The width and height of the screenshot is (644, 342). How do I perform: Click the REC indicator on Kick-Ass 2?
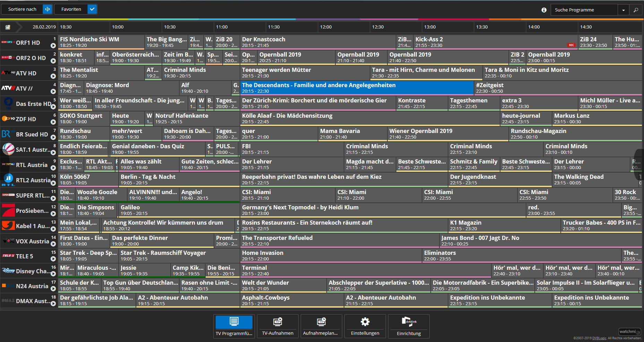[x=571, y=45]
